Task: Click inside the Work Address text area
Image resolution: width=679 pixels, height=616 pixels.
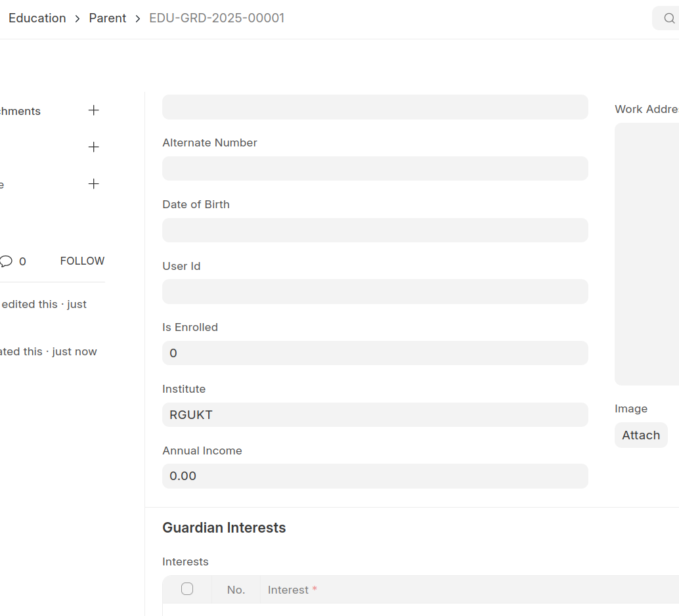Action: coord(647,254)
